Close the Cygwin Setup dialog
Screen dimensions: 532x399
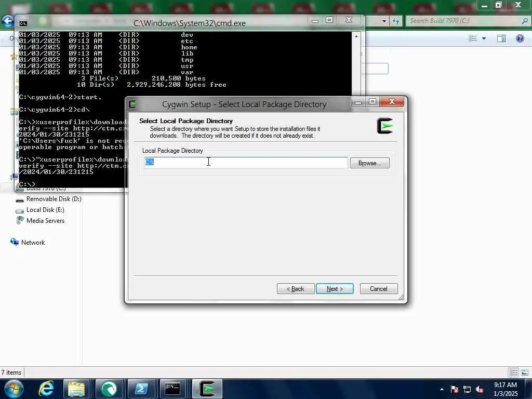coord(392,101)
